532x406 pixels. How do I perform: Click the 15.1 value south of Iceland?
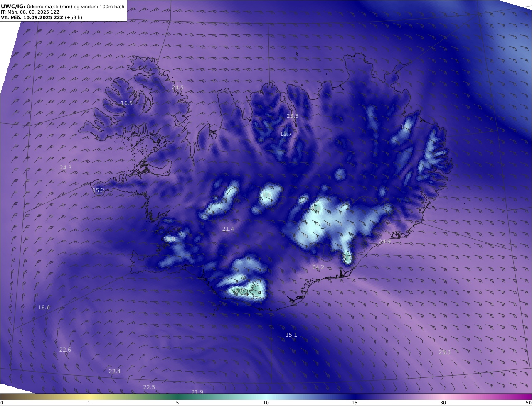point(291,335)
